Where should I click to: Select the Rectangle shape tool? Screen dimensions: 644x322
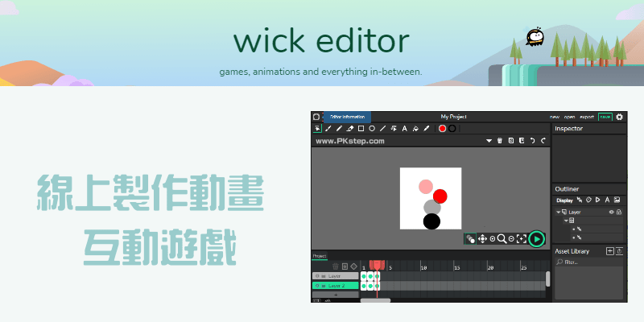pos(361,129)
